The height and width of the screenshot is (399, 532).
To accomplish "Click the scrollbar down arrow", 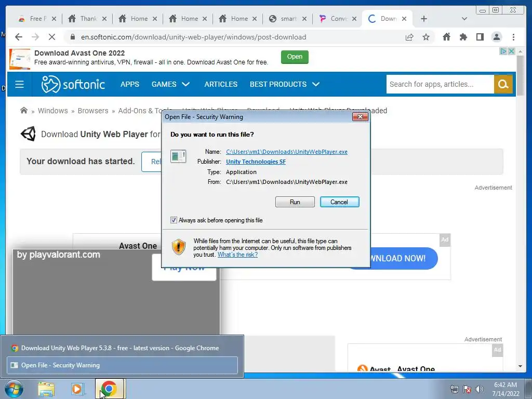I will coord(520,366).
